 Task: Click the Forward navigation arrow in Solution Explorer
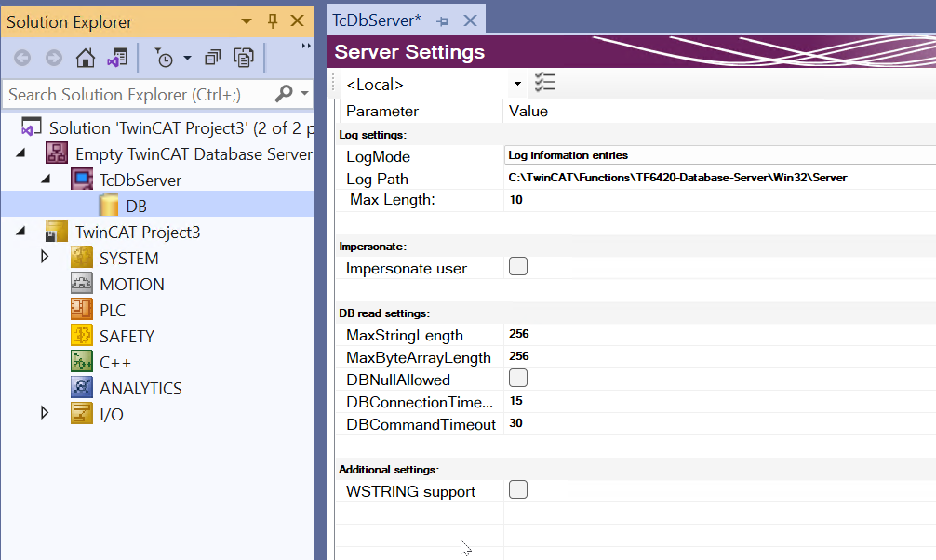[x=54, y=58]
